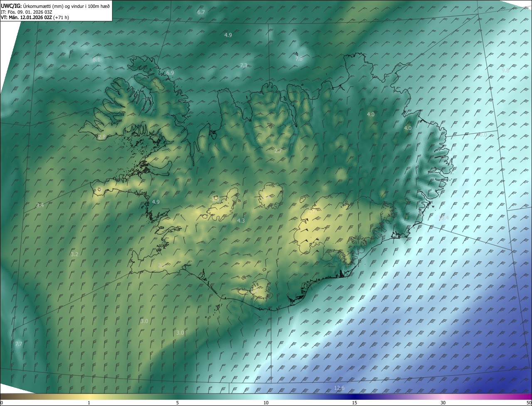Click the 3.2 value label on the map
Screen dimensions: 532x406
[x=74, y=254]
